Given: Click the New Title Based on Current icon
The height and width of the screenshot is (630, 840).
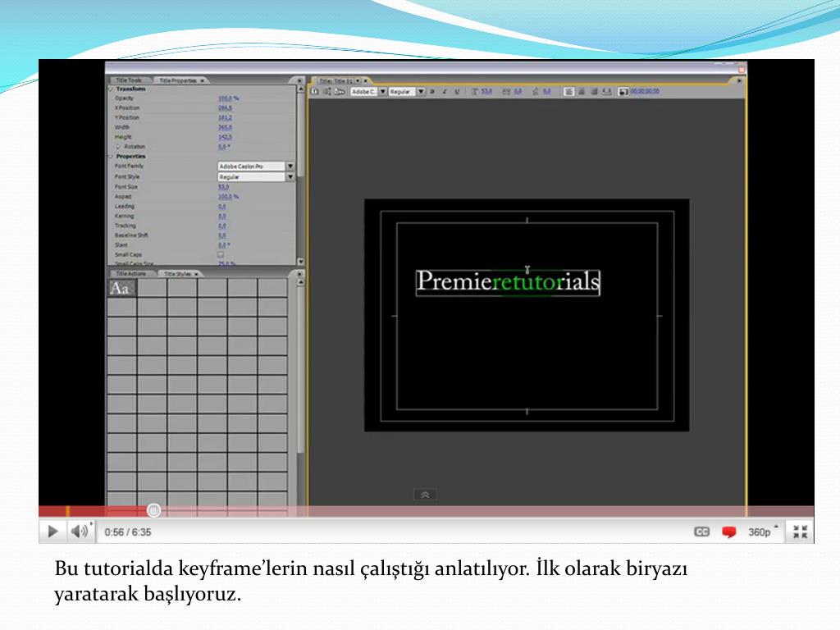Looking at the screenshot, I should pos(315,92).
